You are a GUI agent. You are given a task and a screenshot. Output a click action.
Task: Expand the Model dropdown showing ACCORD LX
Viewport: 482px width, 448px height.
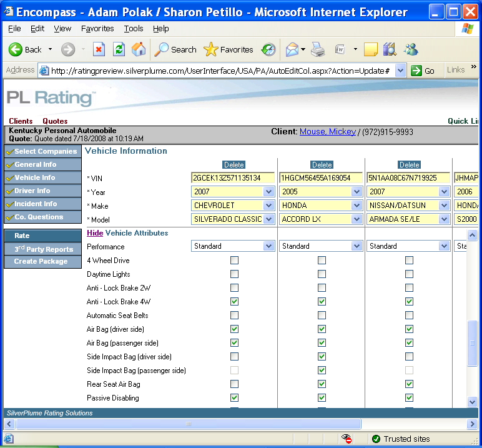[357, 219]
